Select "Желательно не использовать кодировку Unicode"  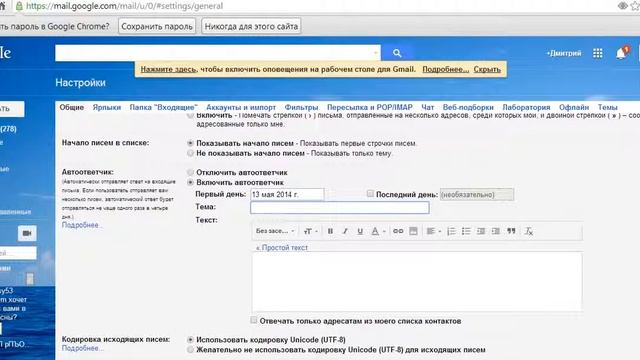pyautogui.click(x=190, y=350)
